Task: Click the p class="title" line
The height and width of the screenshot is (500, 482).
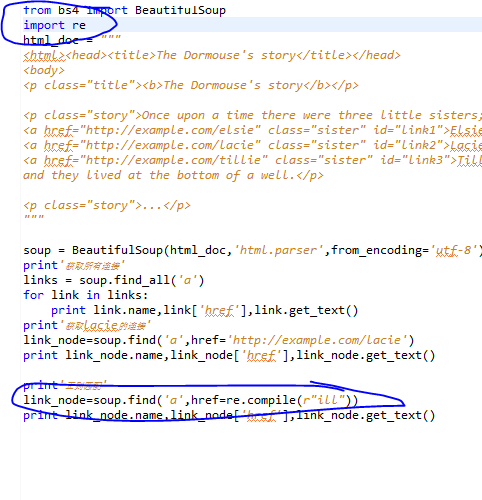Action: coord(191,85)
